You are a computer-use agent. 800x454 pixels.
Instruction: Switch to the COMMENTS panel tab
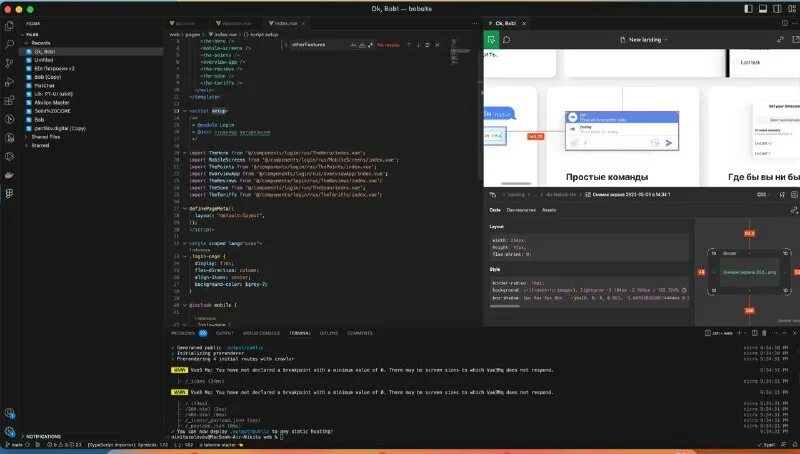[x=360, y=333]
